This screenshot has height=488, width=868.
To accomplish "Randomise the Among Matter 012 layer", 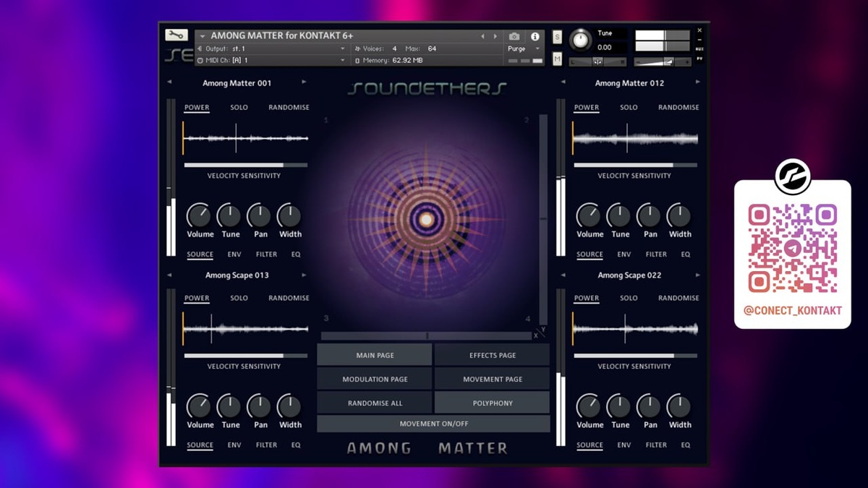I will [x=678, y=107].
